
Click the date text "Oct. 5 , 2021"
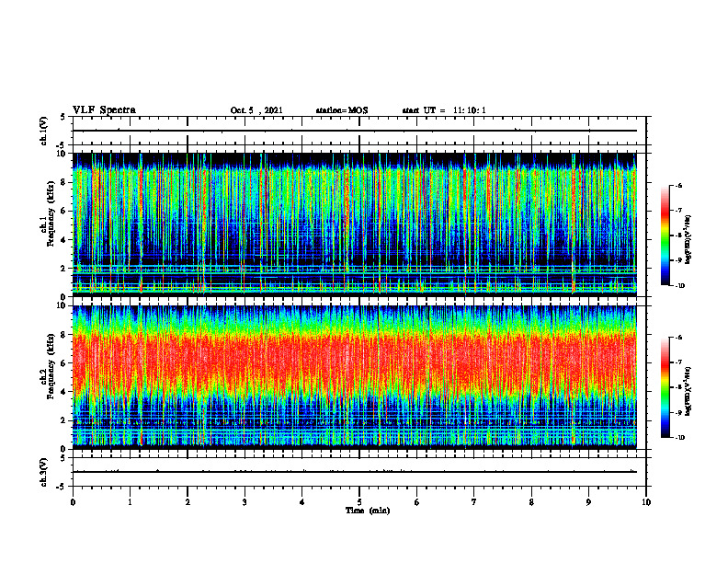pyautogui.click(x=256, y=110)
